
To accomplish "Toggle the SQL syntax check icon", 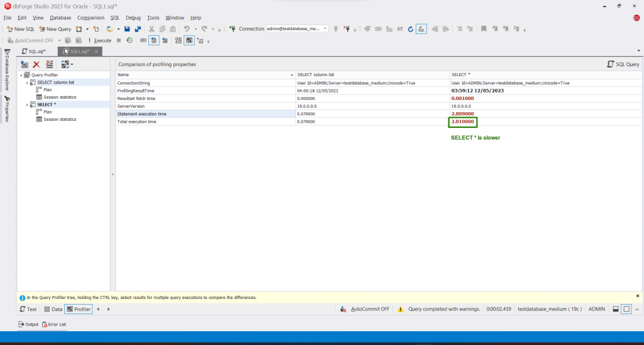I will [421, 29].
